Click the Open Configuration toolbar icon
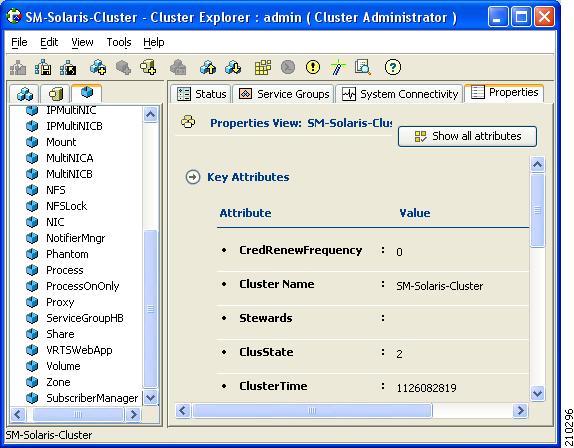This screenshot has width=574, height=448. (x=18, y=67)
